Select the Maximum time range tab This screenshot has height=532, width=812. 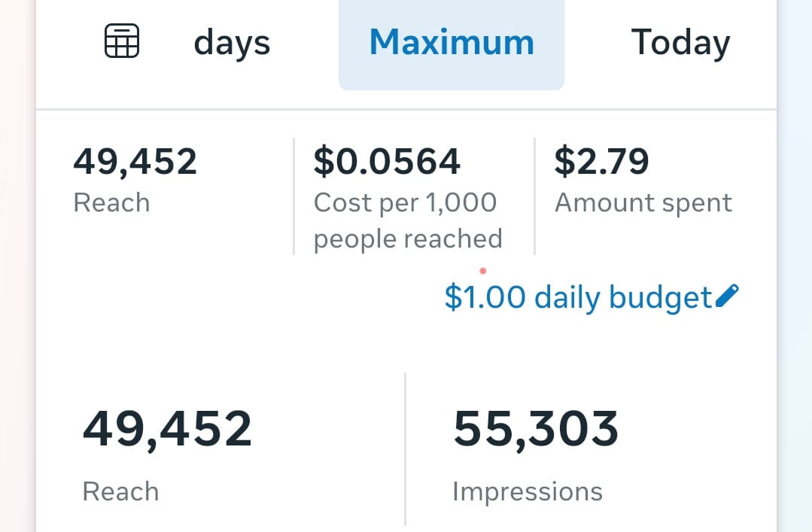tap(452, 43)
